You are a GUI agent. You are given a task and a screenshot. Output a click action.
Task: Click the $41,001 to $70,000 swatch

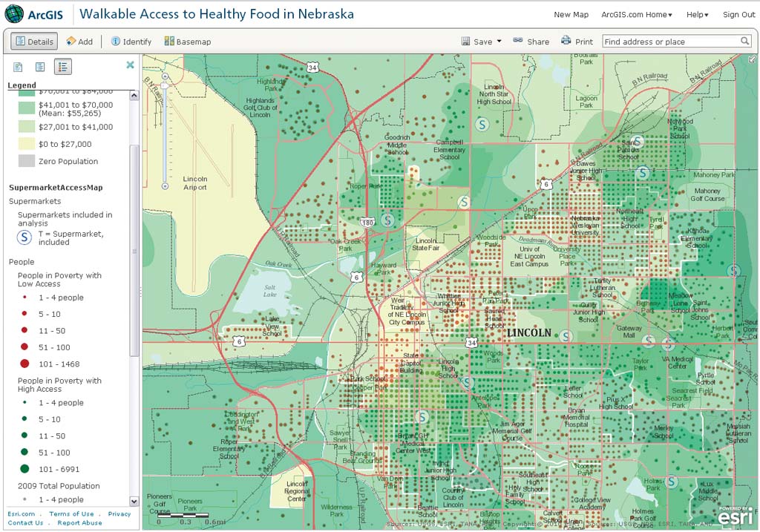tap(27, 108)
